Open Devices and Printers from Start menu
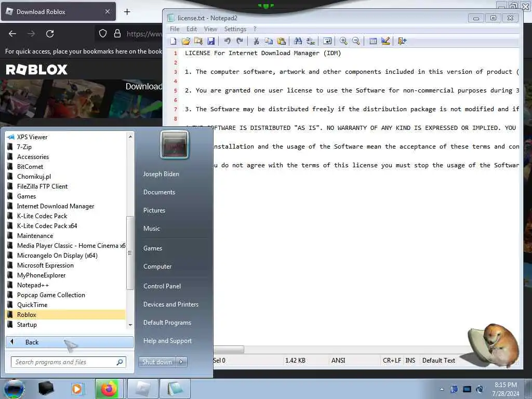The width and height of the screenshot is (532, 399). point(170,304)
